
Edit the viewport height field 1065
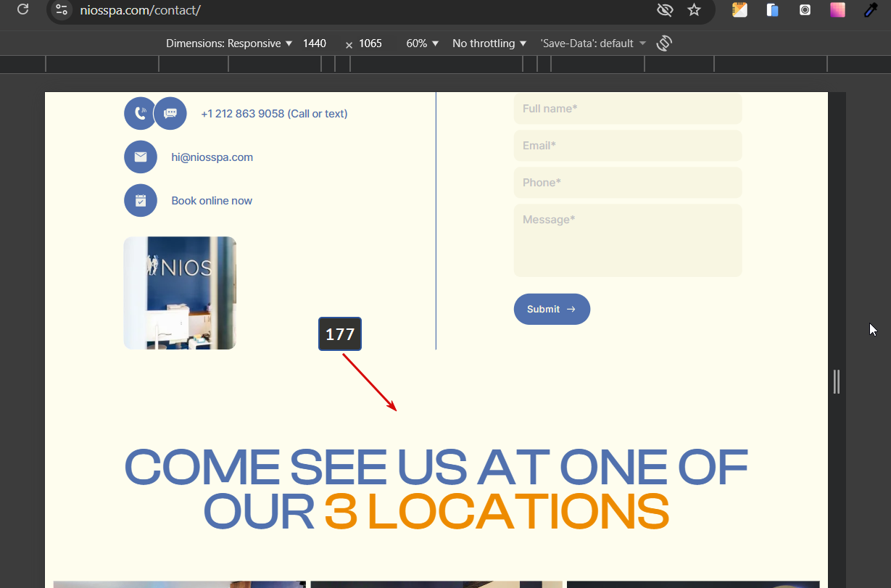370,44
